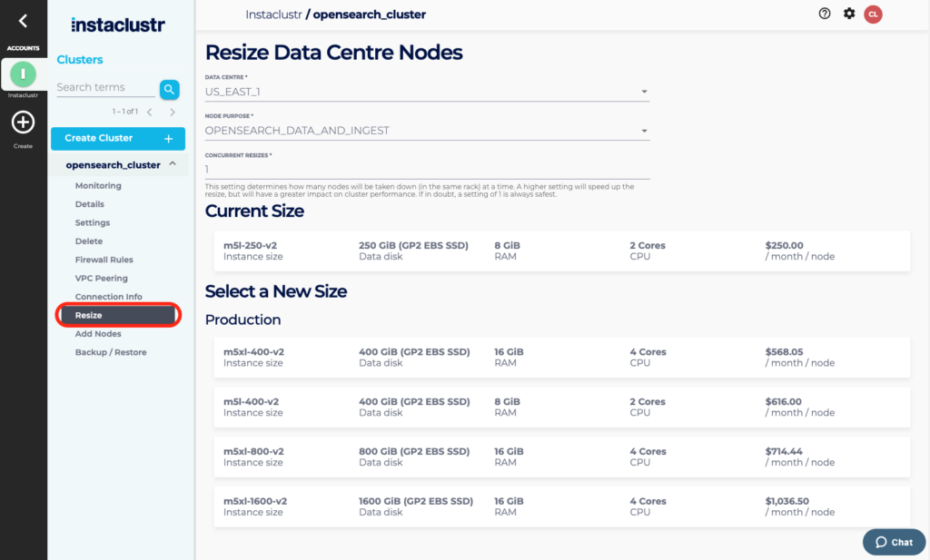The width and height of the screenshot is (930, 560).
Task: Select the Instaclustr account avatar
Action: (23, 74)
